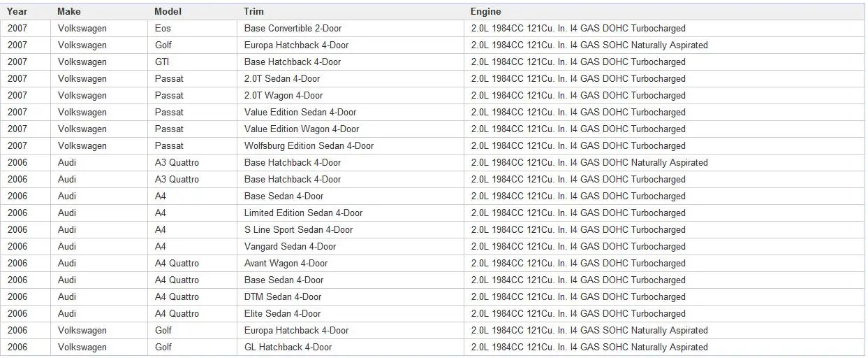Select the Engine column header
Screen dimensions: 868x358
[485, 11]
